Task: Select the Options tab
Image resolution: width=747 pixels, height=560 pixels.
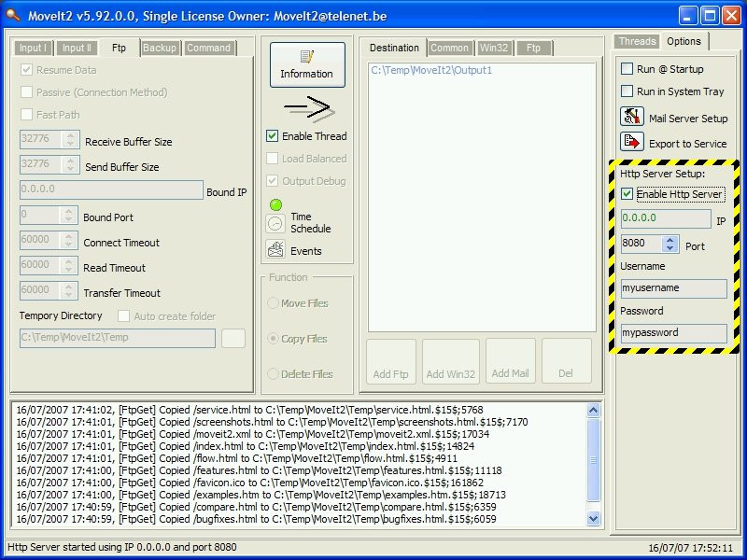Action: [x=684, y=41]
